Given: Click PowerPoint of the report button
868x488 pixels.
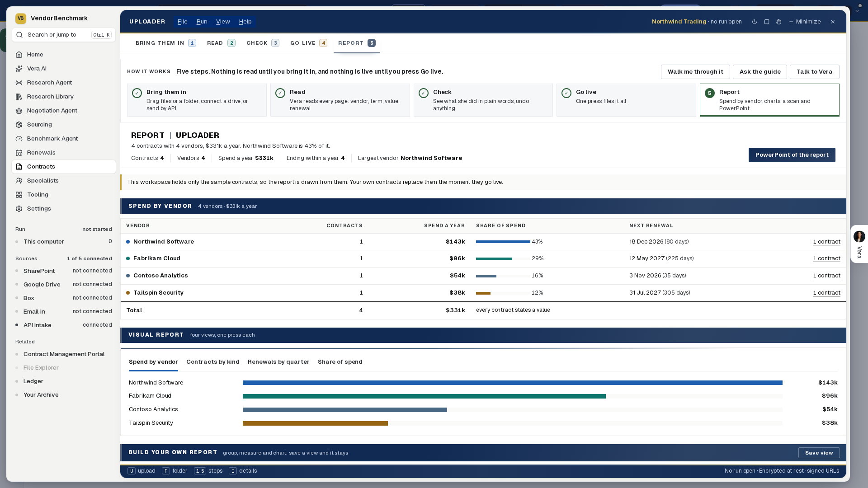Looking at the screenshot, I should coord(792,155).
